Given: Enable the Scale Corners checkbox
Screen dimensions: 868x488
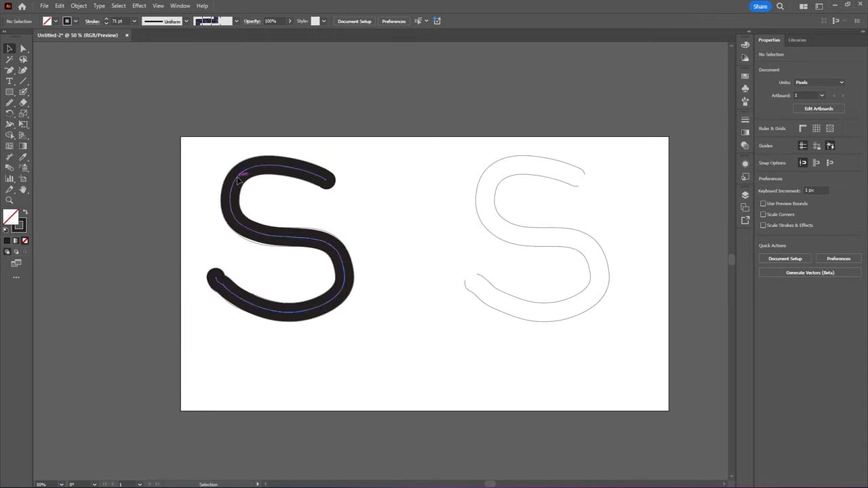Looking at the screenshot, I should pos(763,214).
